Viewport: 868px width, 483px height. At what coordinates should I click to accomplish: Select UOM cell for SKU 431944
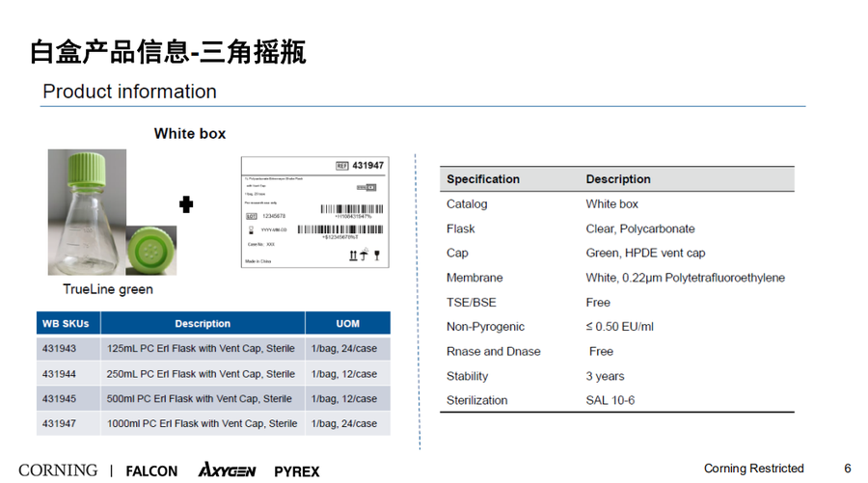pos(347,374)
